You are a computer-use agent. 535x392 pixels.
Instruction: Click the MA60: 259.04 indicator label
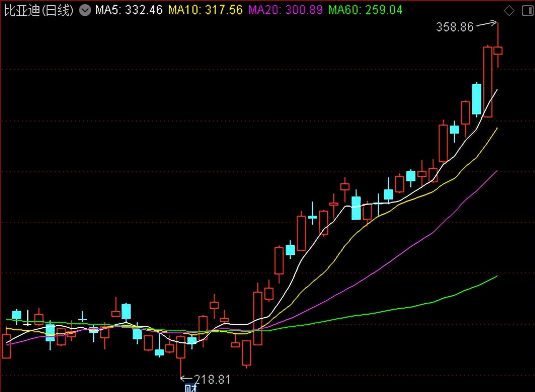pos(365,10)
